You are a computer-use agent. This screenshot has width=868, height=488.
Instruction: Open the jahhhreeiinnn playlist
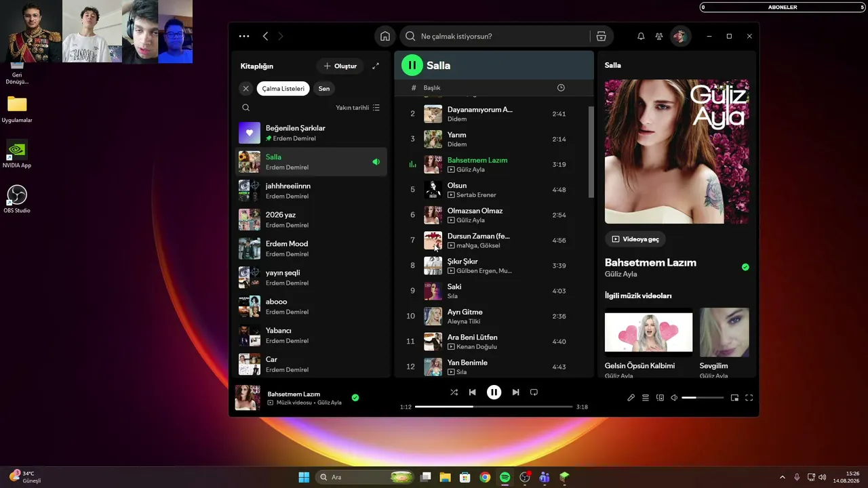pos(311,190)
